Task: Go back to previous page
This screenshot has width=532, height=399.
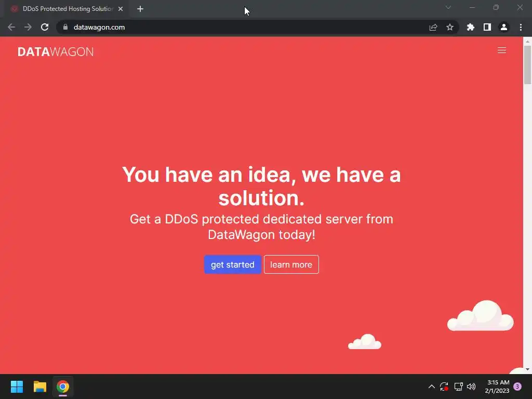Action: pos(11,27)
